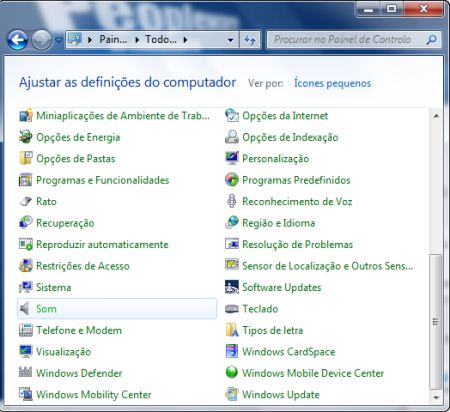Viewport: 450px width, 412px height.
Task: Open the Opções da Internet link
Action: 285,116
